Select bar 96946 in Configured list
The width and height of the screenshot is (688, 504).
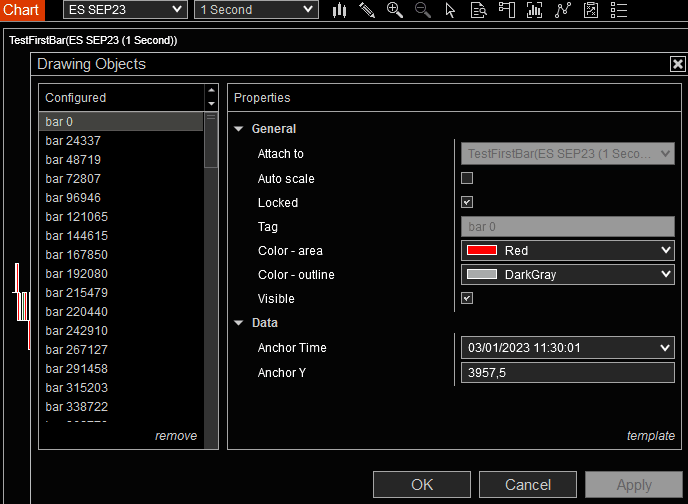coord(121,197)
